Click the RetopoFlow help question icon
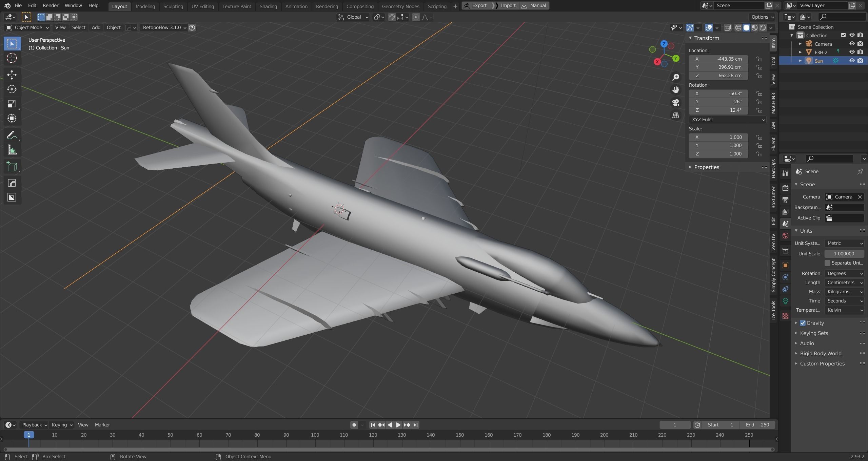 coord(192,27)
